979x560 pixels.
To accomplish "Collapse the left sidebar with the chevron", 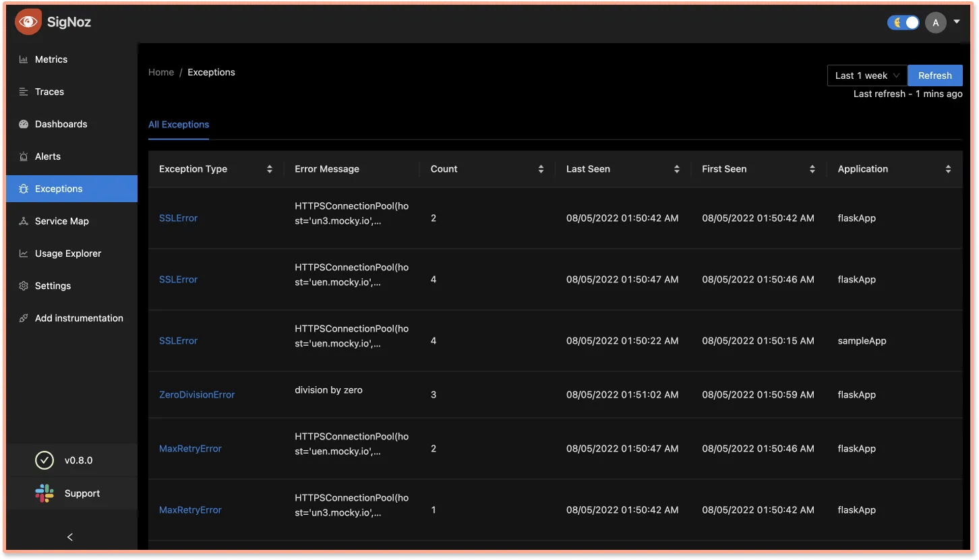I will [69, 537].
